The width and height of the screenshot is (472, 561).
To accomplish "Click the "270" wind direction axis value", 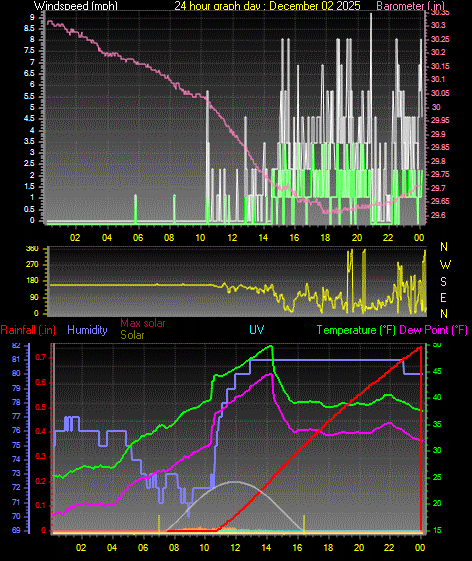I will [x=32, y=265].
